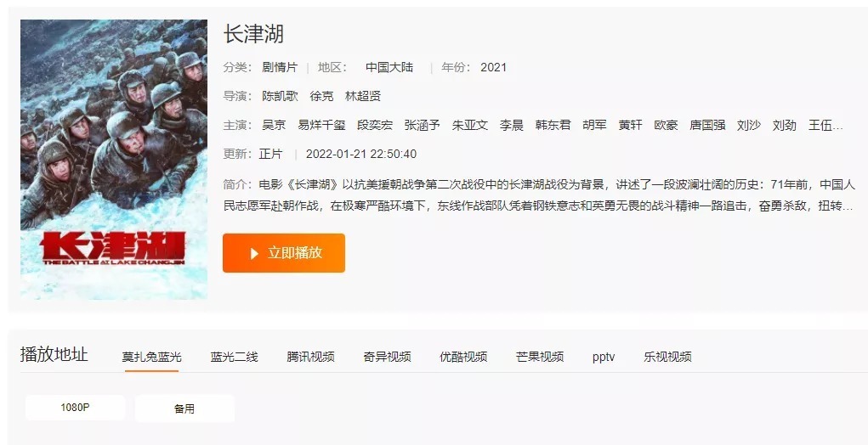Image resolution: width=868 pixels, height=445 pixels.
Task: Open director 陈凯歌 link
Action: pyautogui.click(x=280, y=96)
